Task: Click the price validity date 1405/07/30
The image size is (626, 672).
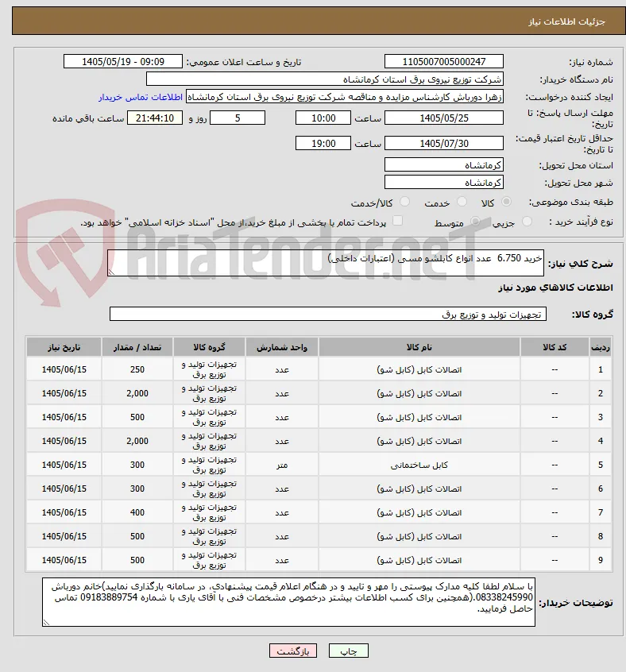Action: click(x=444, y=144)
